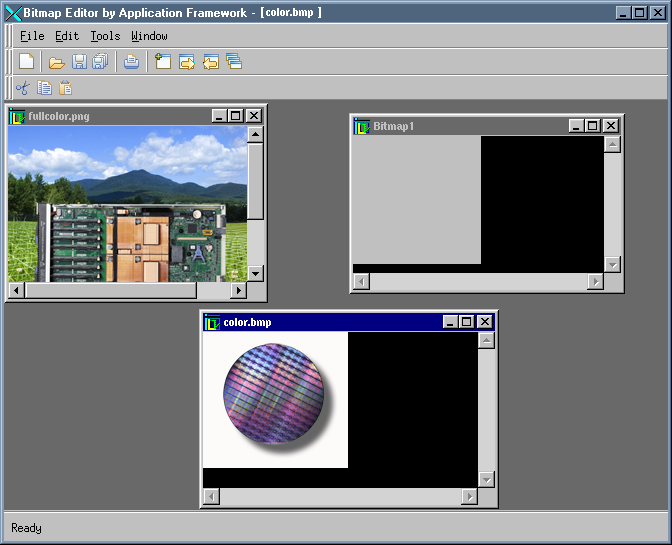
Task: Click the Paste clipboard icon
Action: pyautogui.click(x=65, y=88)
